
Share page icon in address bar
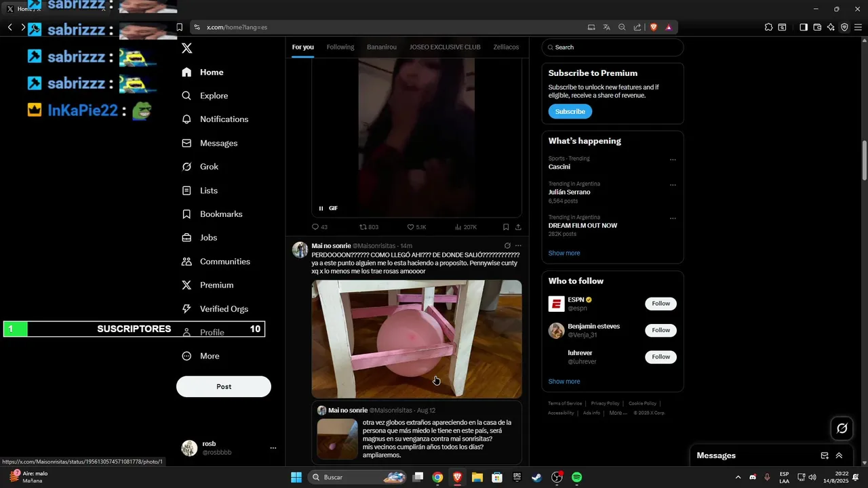[637, 27]
